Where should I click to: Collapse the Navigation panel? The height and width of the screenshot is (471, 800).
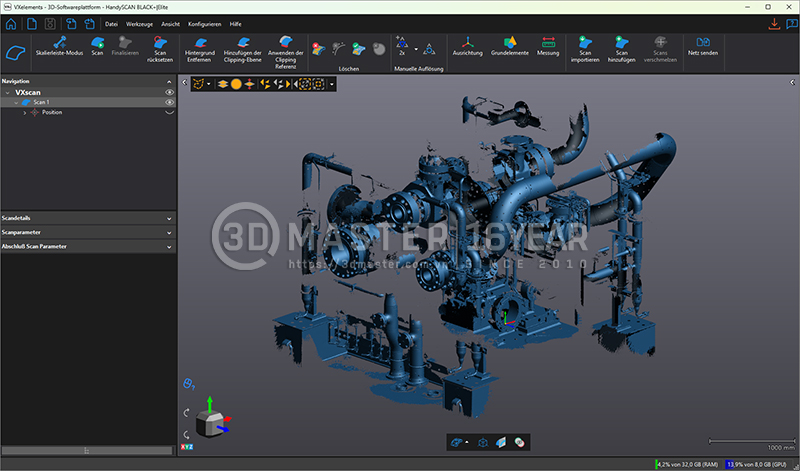tap(169, 82)
